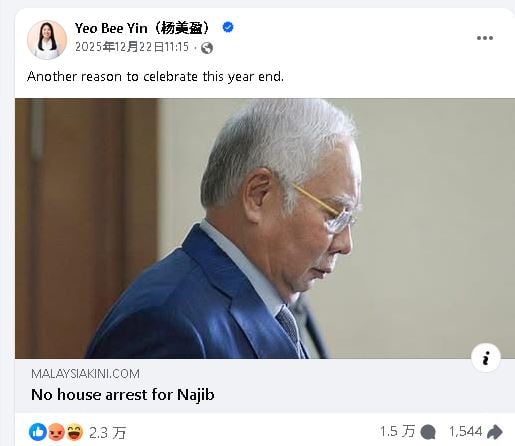Open the three-dot post options menu
Screen dimensions: 515x446
[x=485, y=38]
